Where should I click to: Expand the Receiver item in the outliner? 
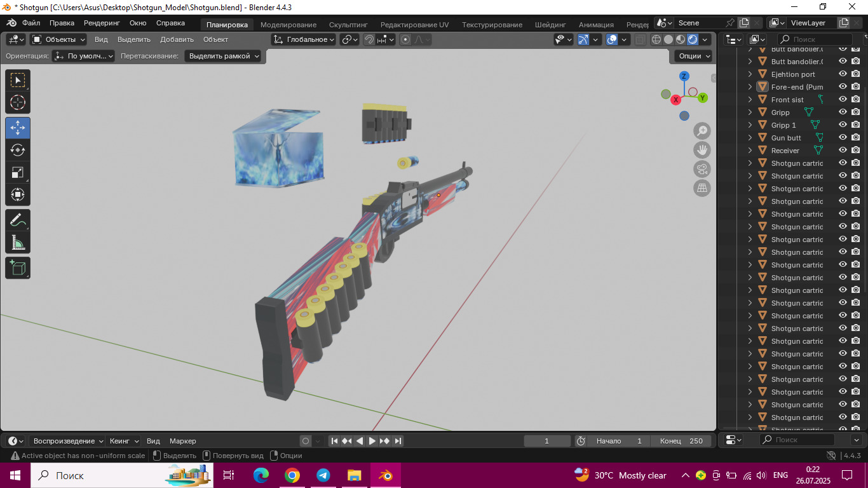pos(750,151)
